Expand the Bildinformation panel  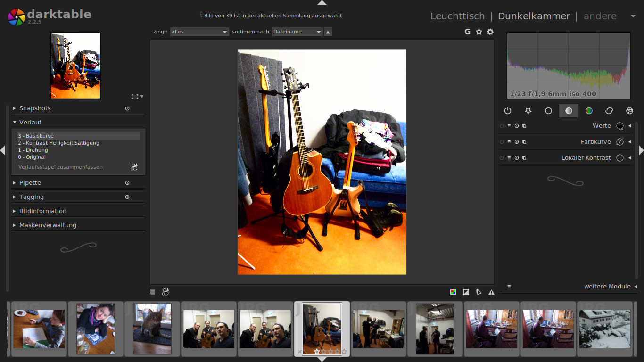tap(15, 211)
